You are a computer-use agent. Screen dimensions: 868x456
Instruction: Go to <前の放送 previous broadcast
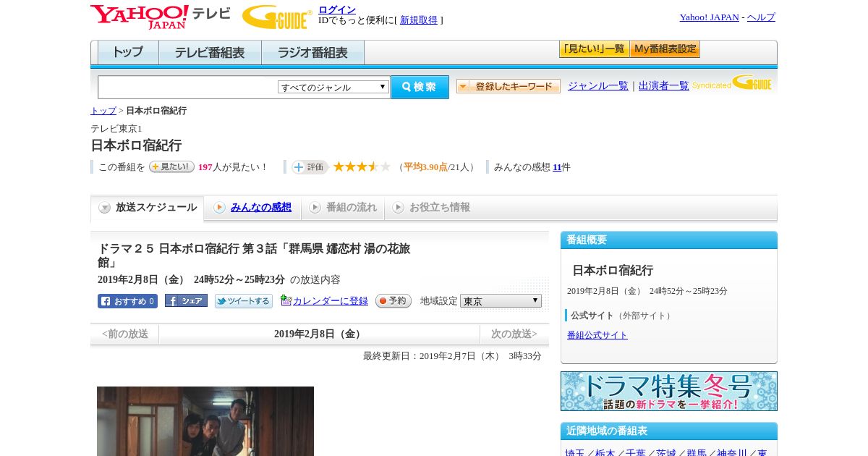click(x=125, y=334)
